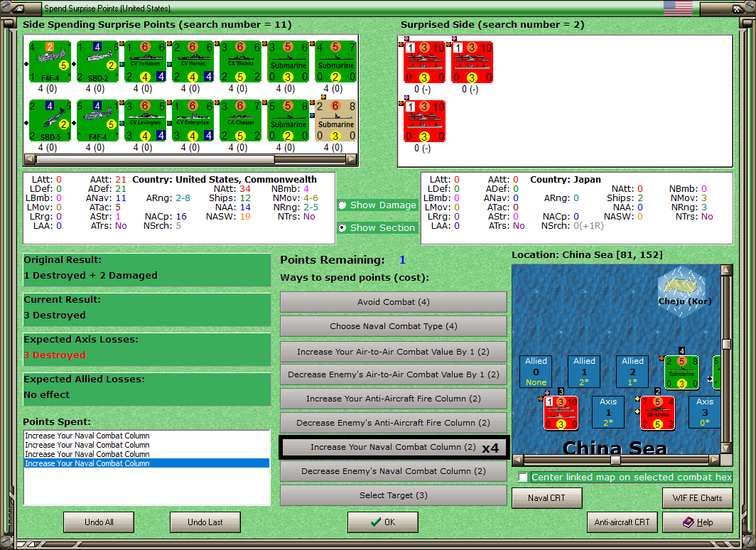Click the 'No effect' Expected Allied Losses text

coord(47,395)
